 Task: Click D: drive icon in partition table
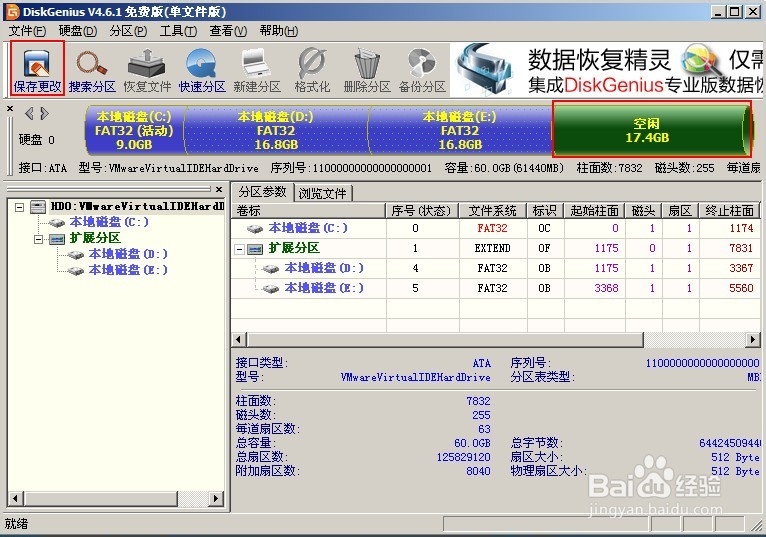[271, 269]
